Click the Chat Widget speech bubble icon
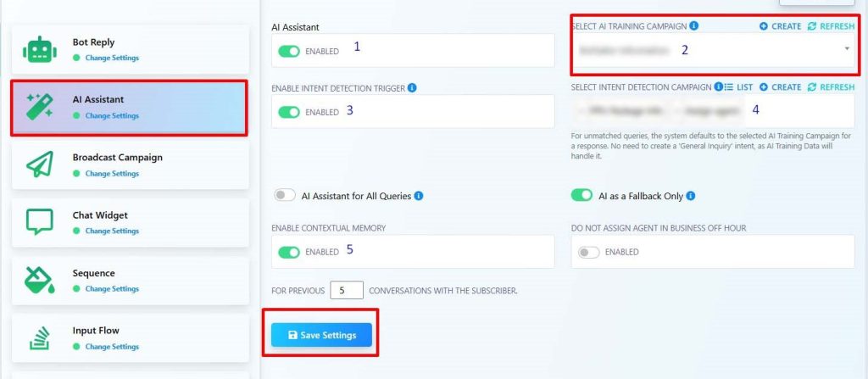This screenshot has height=379, width=868. pos(39,222)
